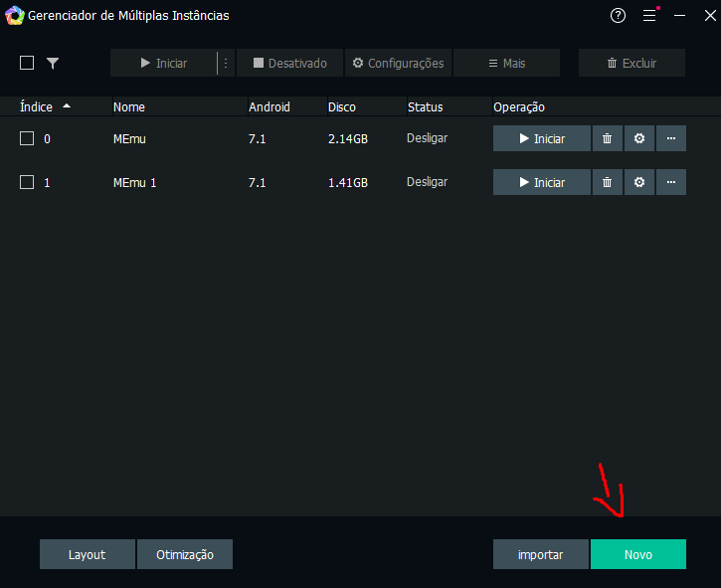Sort by Índice column arrow
The width and height of the screenshot is (721, 588).
(x=67, y=105)
